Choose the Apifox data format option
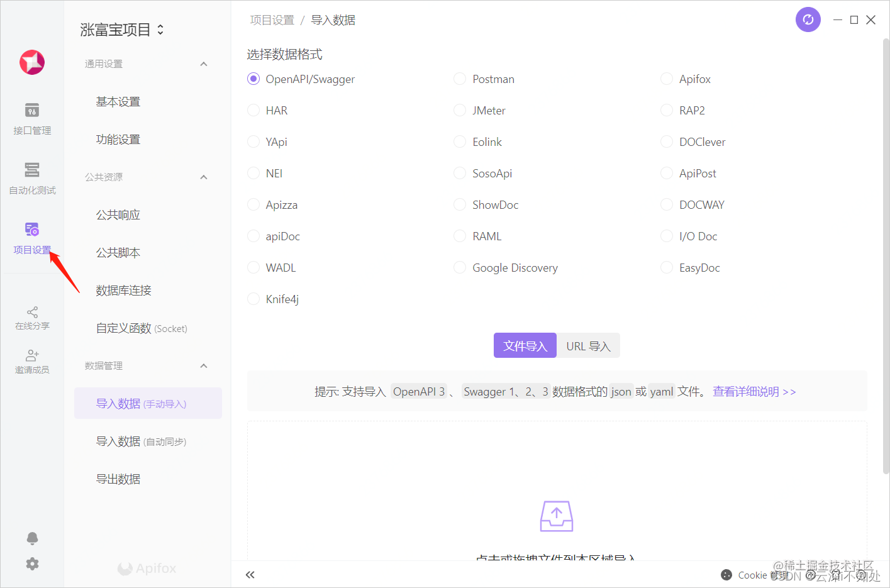 point(667,79)
